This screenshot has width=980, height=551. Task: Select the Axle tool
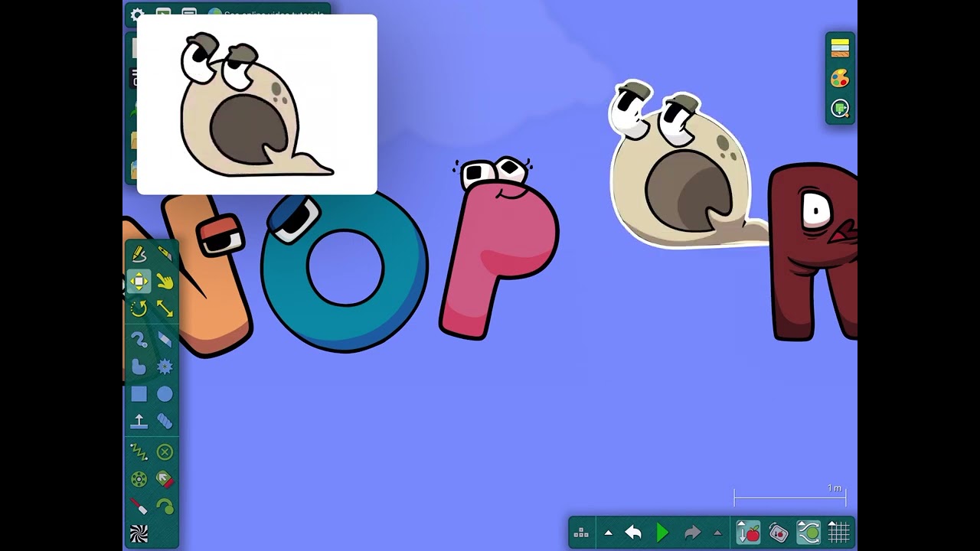click(139, 480)
